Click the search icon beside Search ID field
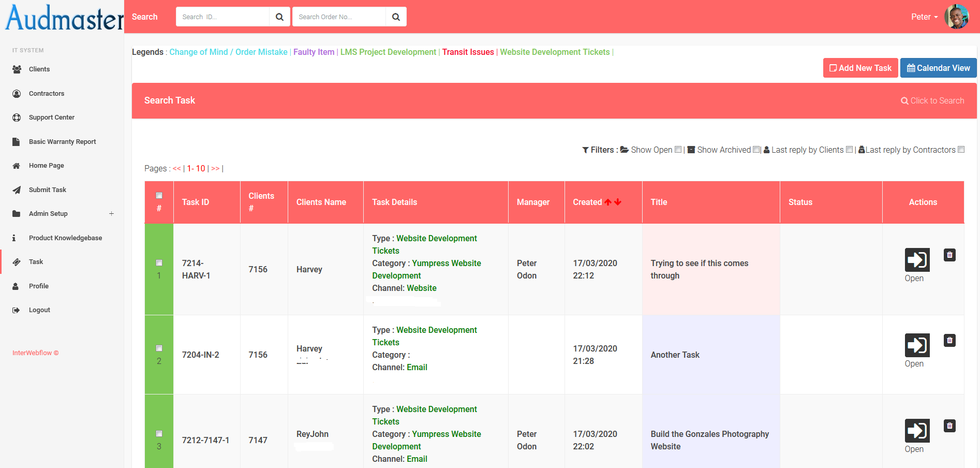This screenshot has height=468, width=980. click(x=279, y=17)
